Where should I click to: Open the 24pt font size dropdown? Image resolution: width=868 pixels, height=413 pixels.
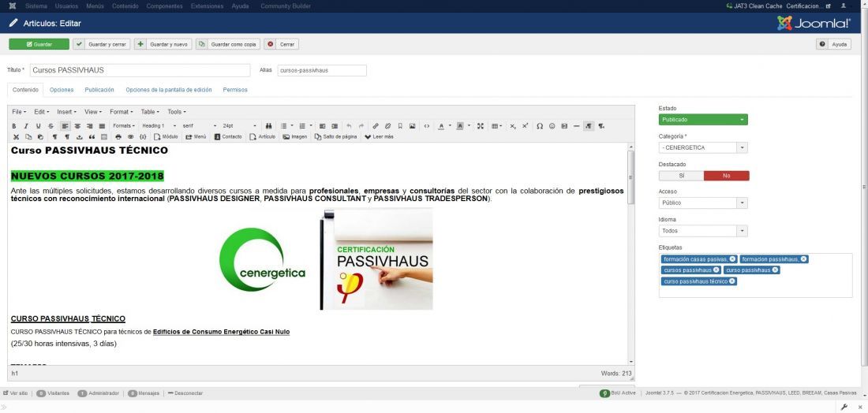pyautogui.click(x=240, y=126)
